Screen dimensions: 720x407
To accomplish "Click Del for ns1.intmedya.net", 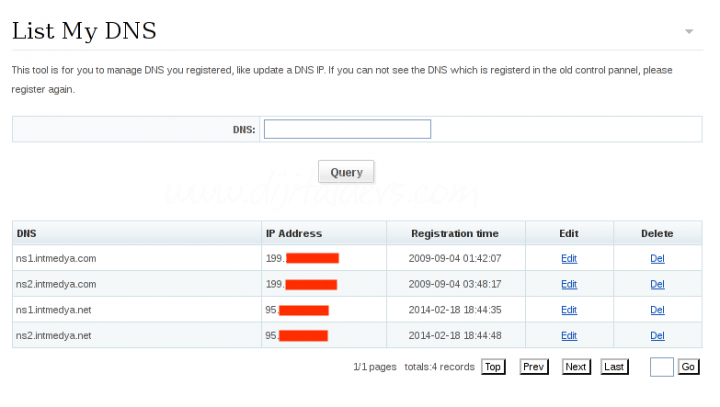I will coord(657,310).
